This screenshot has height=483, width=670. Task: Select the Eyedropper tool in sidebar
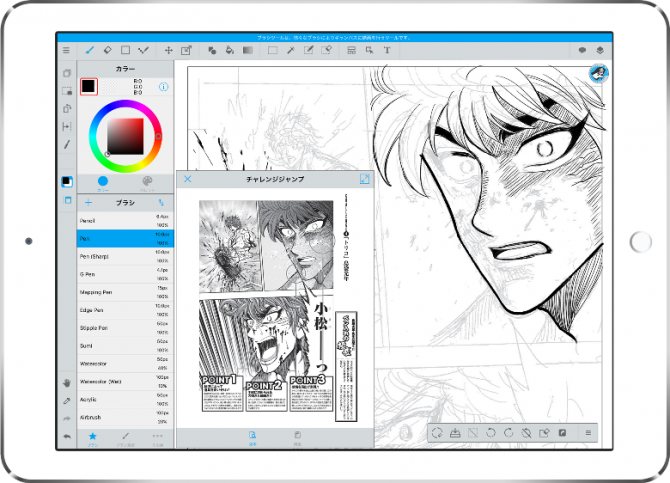[67, 401]
